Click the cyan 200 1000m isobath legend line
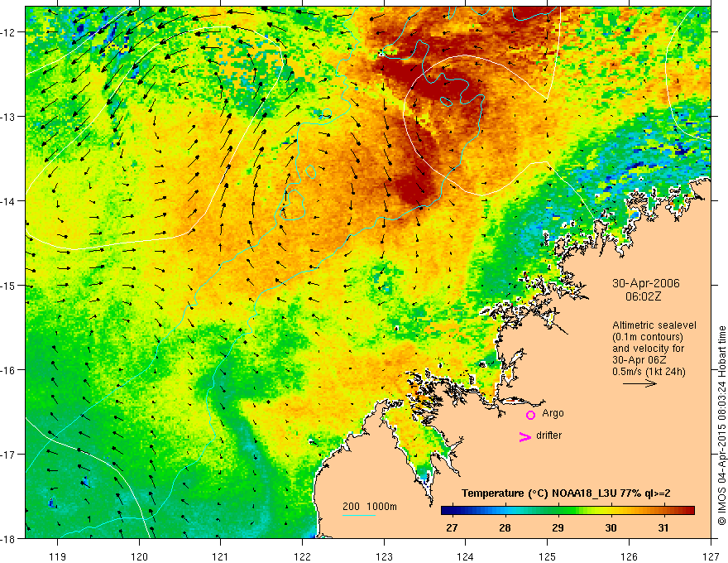 point(359,515)
